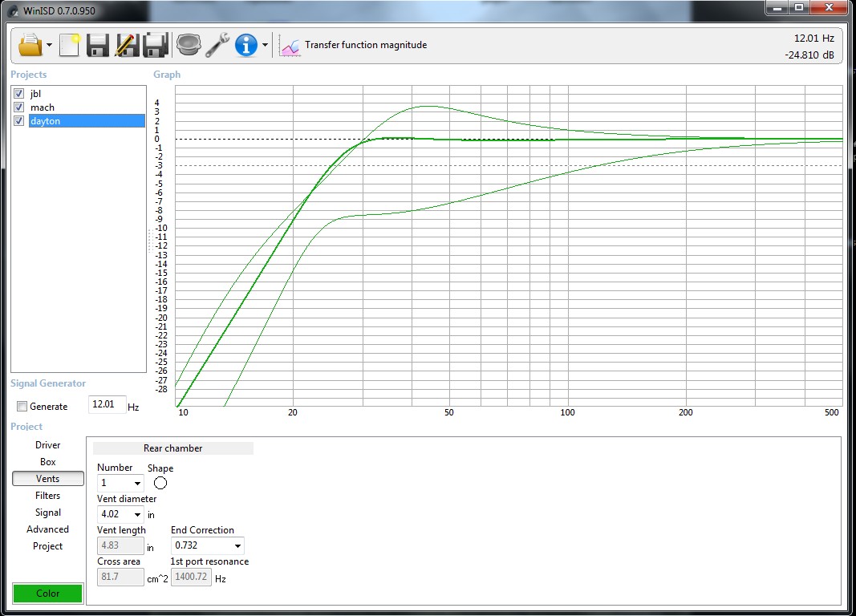Click the Cross area field
The width and height of the screenshot is (856, 616).
[x=120, y=577]
